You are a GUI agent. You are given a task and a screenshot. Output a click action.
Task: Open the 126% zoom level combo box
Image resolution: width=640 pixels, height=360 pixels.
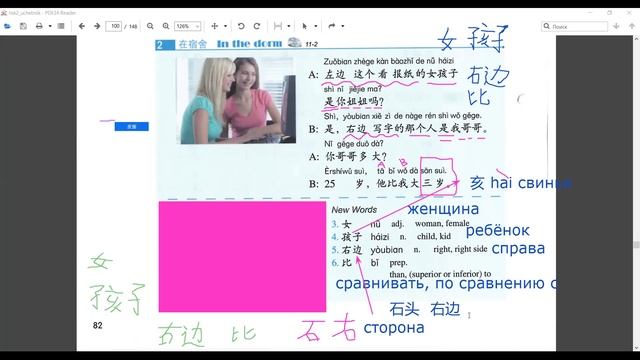(187, 26)
